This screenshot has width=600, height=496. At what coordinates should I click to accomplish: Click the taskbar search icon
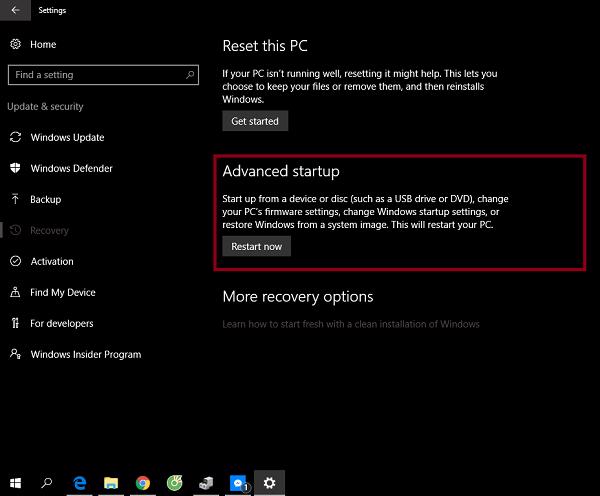click(x=47, y=483)
